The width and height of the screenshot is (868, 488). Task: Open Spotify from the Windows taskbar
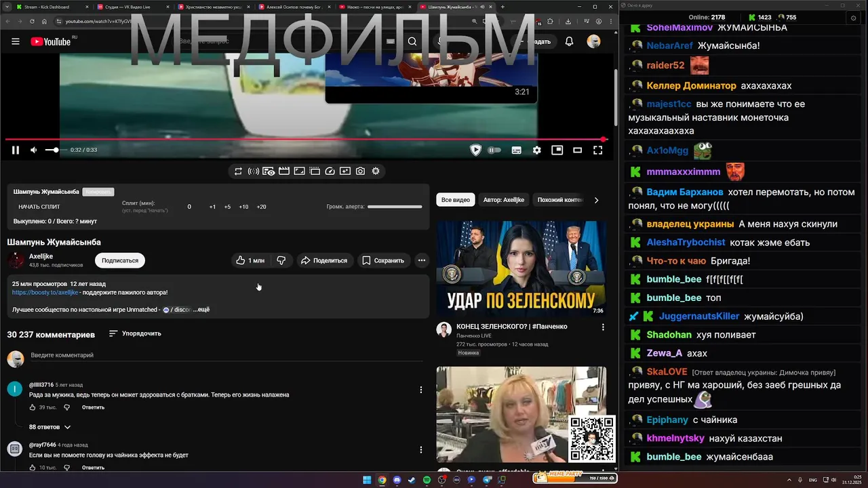click(x=427, y=480)
